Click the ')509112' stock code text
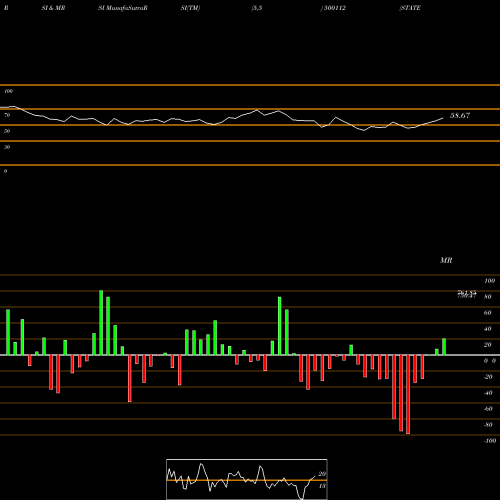 pos(333,8)
